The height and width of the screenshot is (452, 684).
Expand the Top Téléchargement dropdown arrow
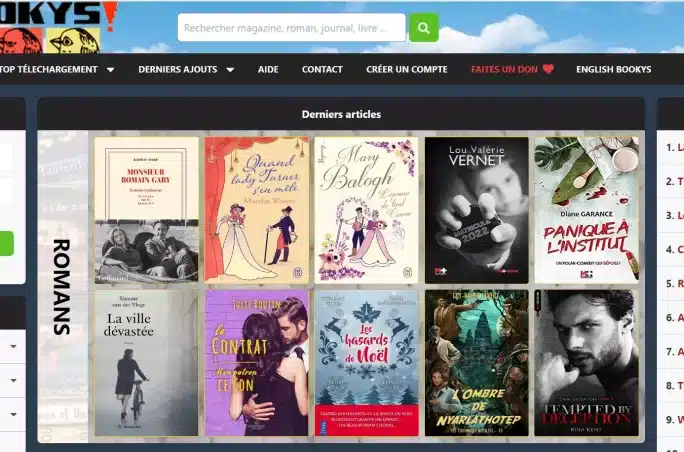click(x=111, y=70)
